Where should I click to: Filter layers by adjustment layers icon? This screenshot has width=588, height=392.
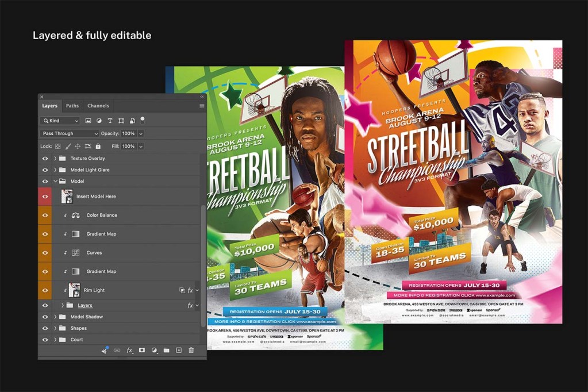pos(99,121)
